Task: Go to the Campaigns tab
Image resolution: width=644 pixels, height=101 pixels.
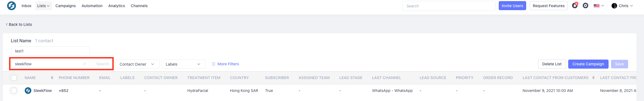Action: (x=66, y=6)
